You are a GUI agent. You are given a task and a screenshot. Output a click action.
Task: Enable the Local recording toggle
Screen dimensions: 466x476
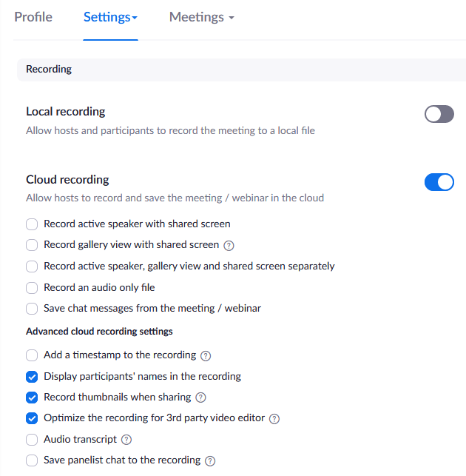click(x=439, y=114)
